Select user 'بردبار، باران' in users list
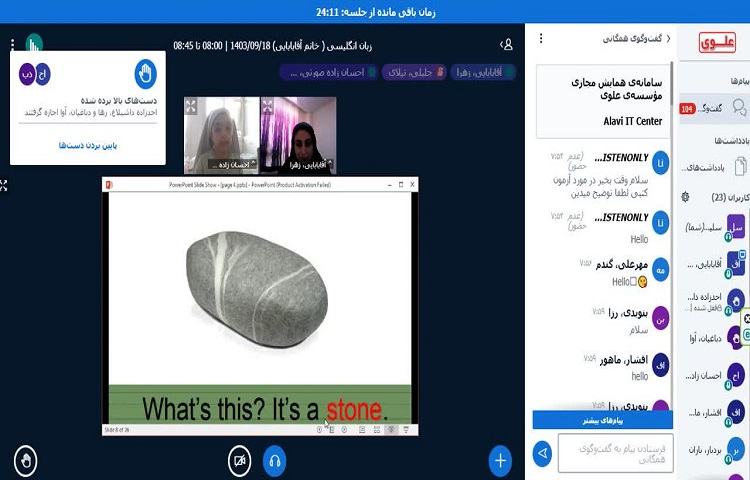Image resolution: width=750 pixels, height=480 pixels. coord(714,450)
